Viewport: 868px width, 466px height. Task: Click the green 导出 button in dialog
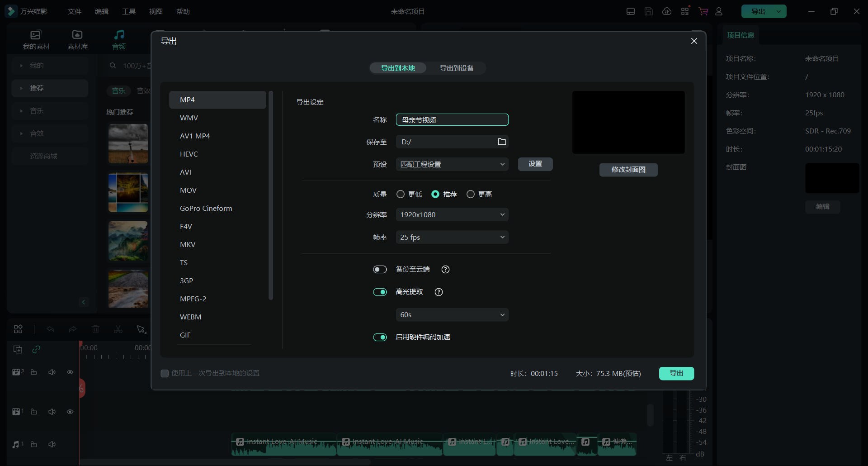click(676, 373)
